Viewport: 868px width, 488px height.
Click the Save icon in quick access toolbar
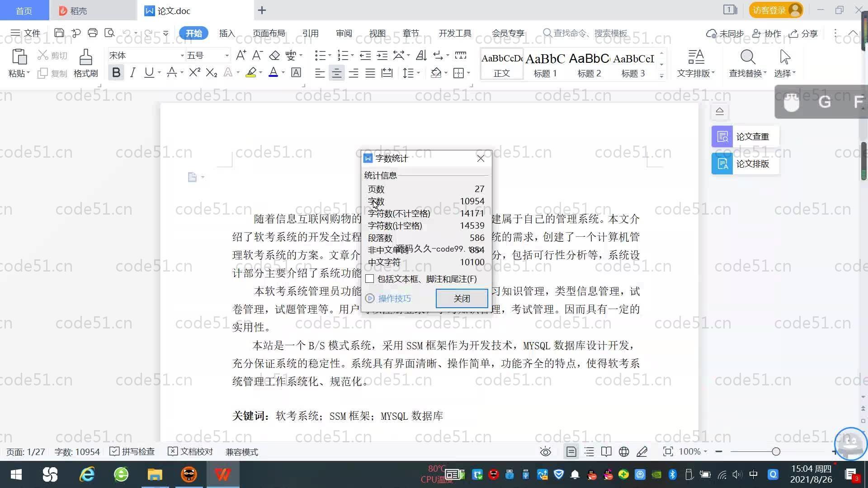59,33
